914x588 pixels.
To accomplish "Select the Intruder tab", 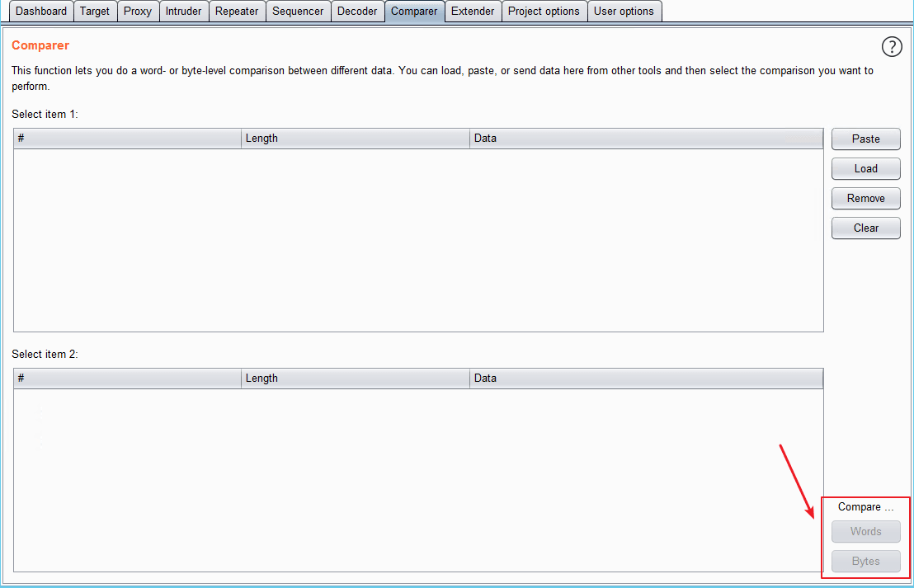I will 184,11.
